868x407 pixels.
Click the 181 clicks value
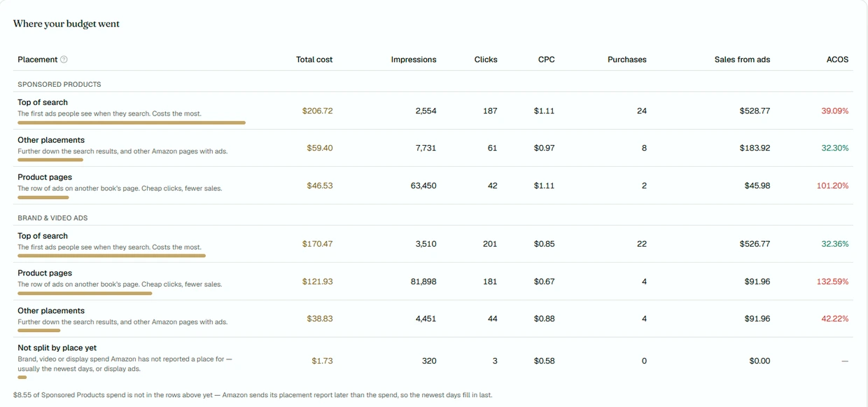tap(490, 282)
